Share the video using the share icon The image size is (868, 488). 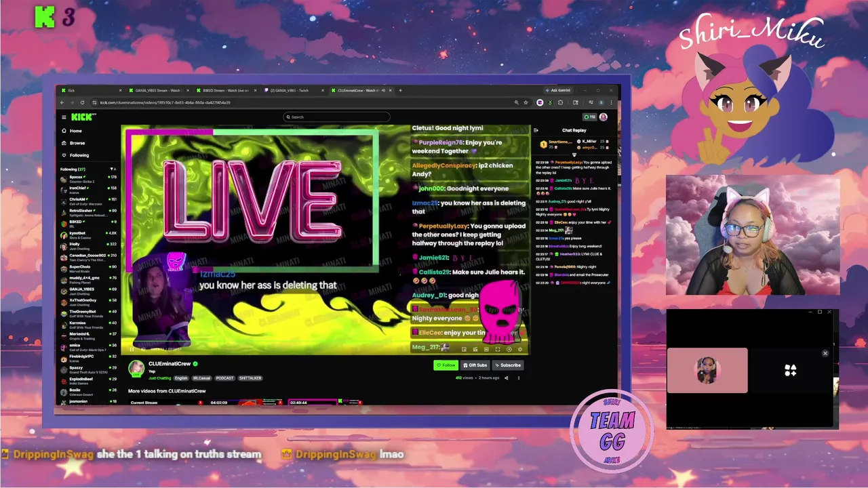click(506, 378)
